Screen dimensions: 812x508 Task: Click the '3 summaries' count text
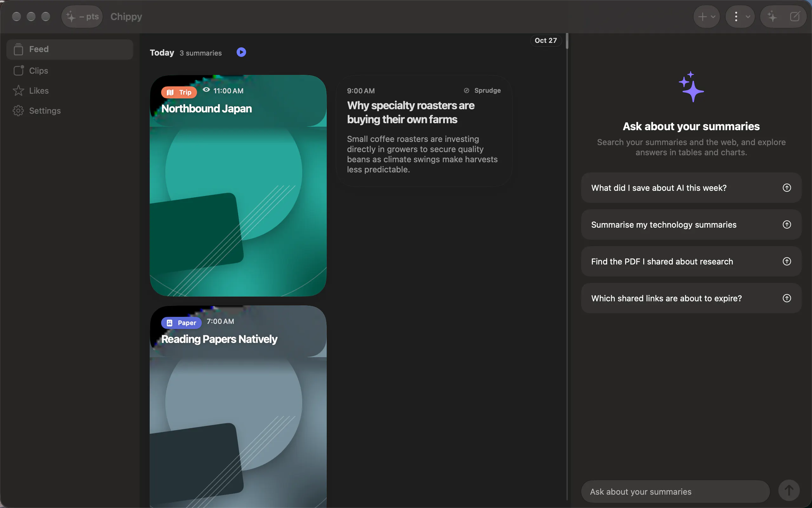[200, 53]
